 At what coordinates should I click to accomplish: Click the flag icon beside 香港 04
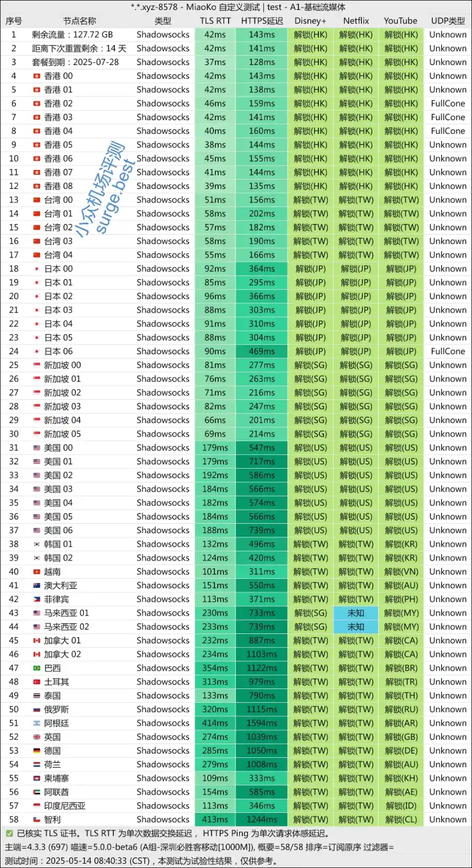(x=37, y=131)
